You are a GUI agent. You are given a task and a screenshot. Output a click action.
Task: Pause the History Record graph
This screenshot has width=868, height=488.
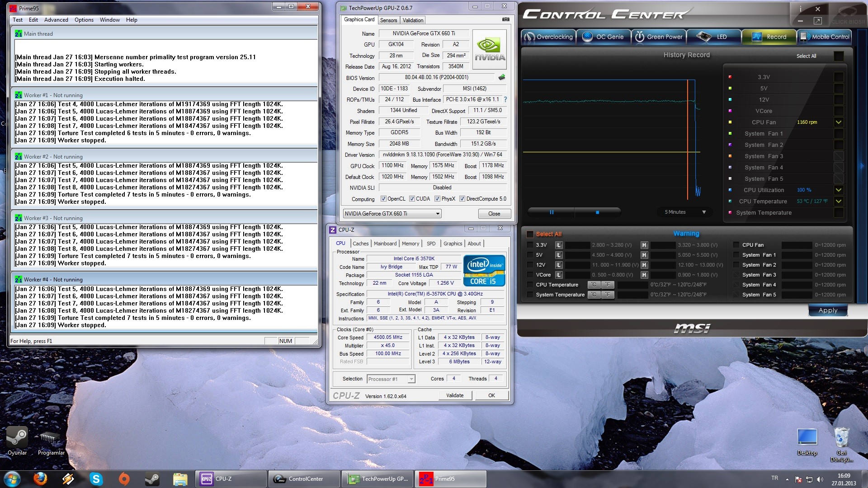pyautogui.click(x=552, y=212)
